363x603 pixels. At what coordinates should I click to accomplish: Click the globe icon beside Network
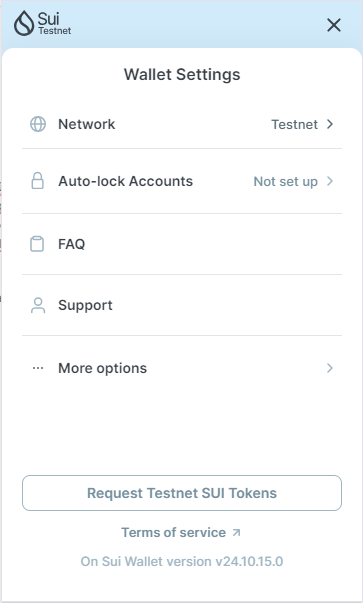[38, 124]
